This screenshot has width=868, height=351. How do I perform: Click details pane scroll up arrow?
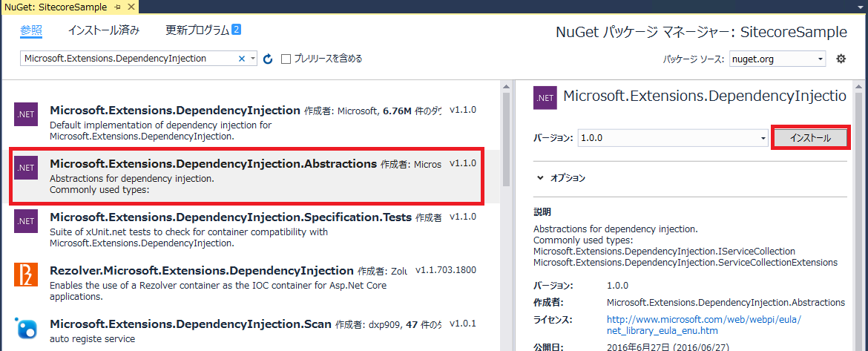pyautogui.click(x=858, y=86)
